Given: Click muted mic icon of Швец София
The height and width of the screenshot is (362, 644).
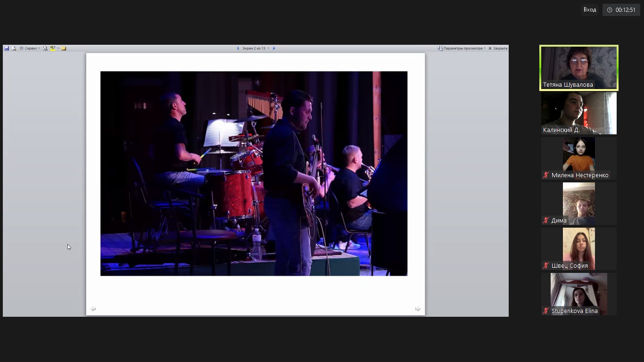Looking at the screenshot, I should coord(546,266).
